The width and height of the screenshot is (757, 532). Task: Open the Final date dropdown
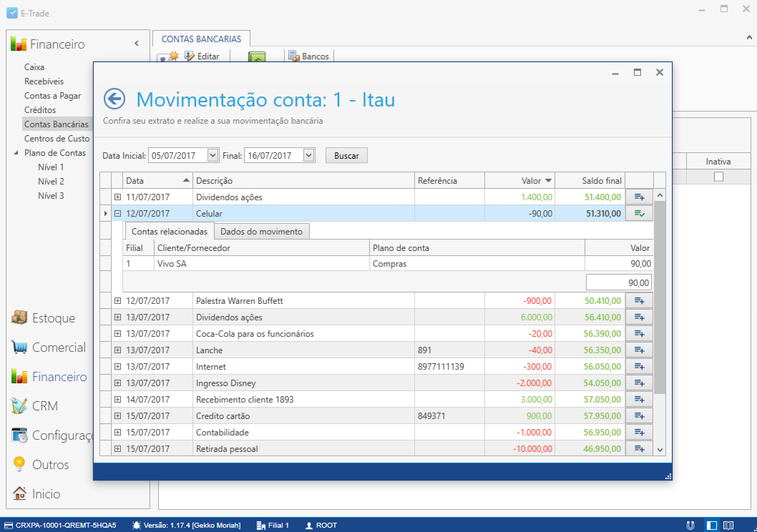coord(309,155)
